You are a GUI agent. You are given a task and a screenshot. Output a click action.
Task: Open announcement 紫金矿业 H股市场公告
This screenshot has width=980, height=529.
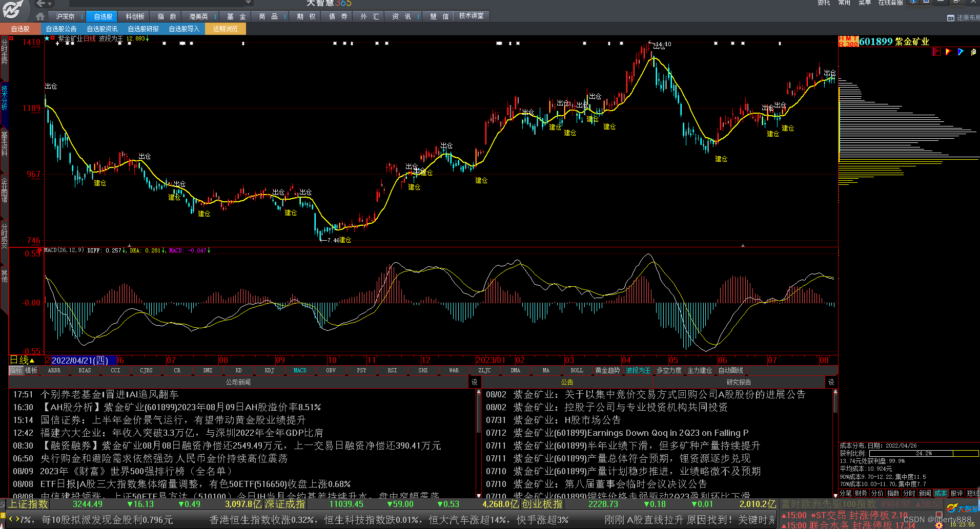(x=567, y=420)
